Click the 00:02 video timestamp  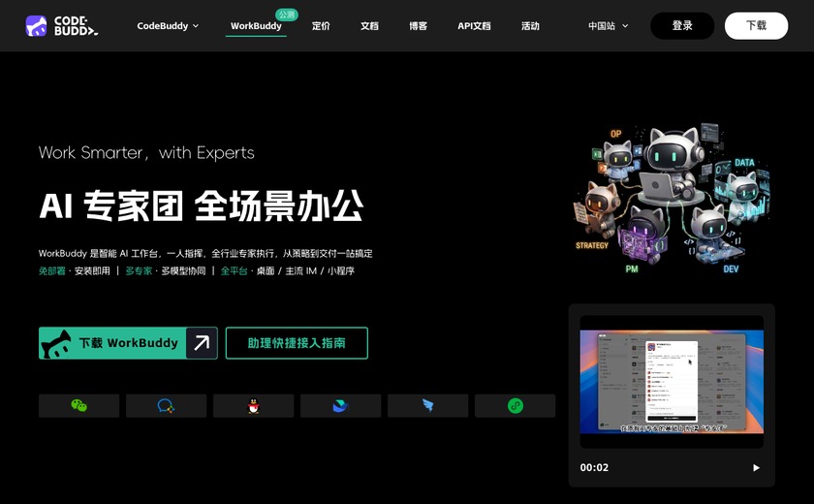click(x=594, y=468)
